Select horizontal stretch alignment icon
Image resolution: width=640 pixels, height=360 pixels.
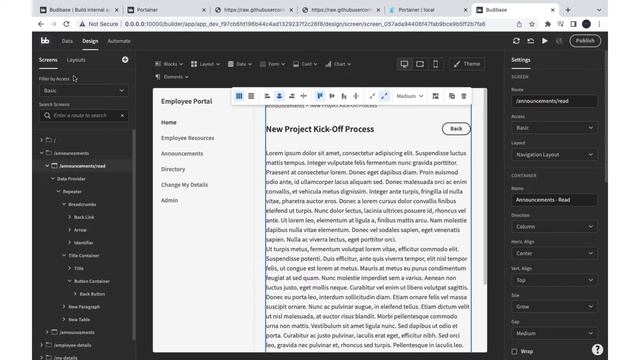[303, 96]
